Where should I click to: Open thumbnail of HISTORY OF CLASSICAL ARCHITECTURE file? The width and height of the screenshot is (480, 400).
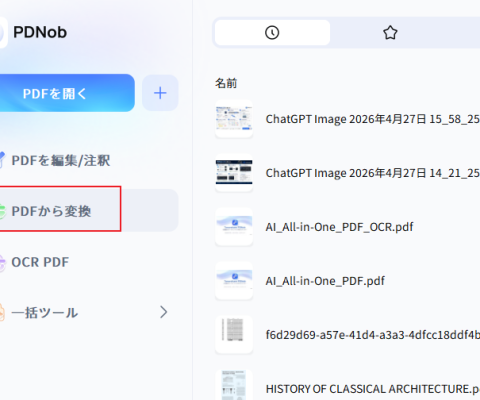pyautogui.click(x=234, y=385)
